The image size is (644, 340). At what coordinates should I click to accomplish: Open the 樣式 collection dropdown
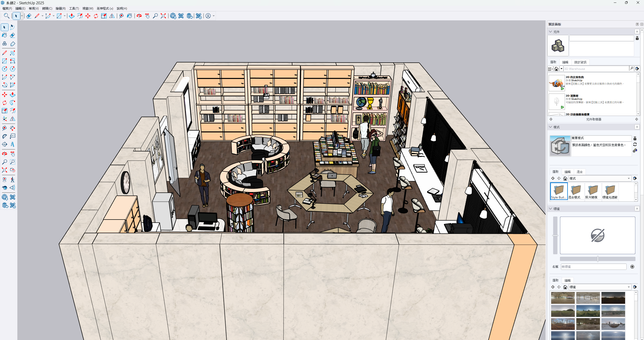point(629,179)
